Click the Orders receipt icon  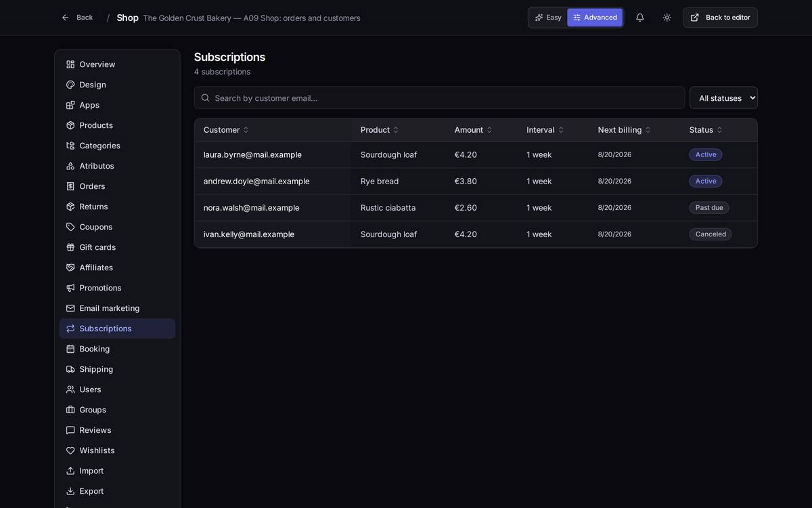tap(70, 186)
